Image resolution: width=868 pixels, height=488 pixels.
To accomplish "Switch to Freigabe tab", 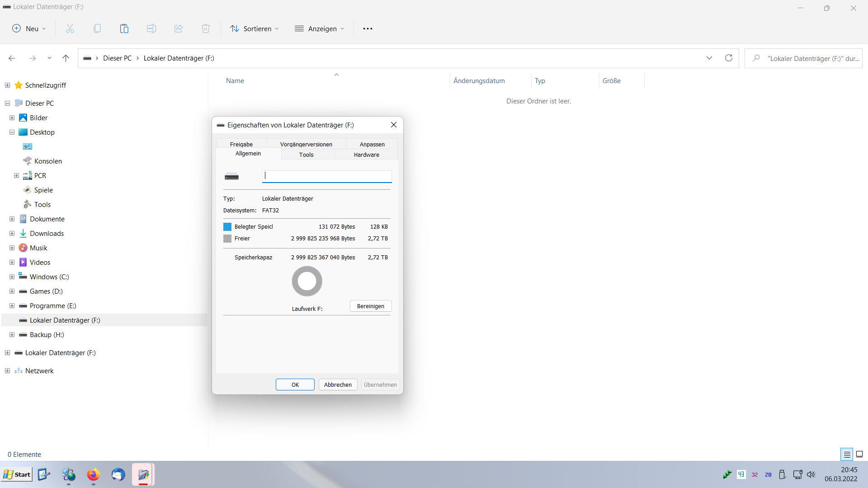I will pyautogui.click(x=241, y=144).
